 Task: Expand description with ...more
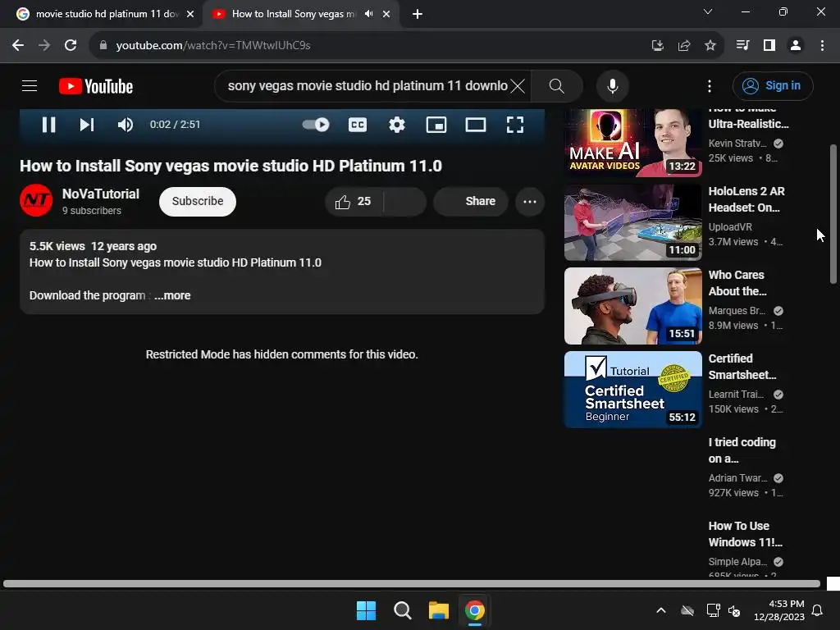coord(172,295)
